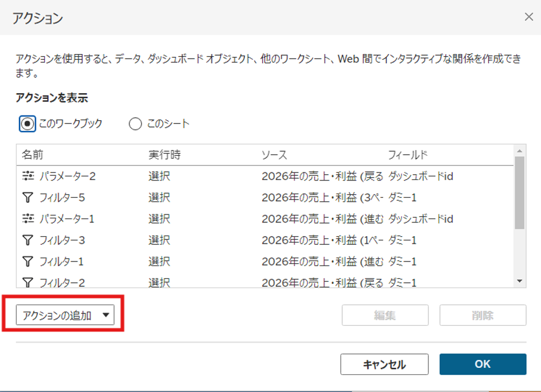
Task: Click the filter funnel icon beside フィルター5
Action: (28, 197)
